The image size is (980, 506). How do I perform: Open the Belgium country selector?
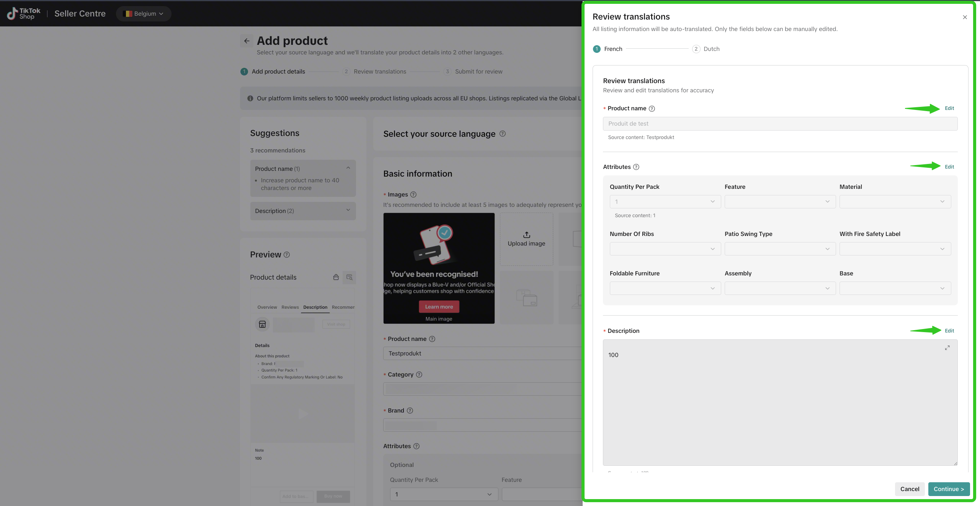144,13
